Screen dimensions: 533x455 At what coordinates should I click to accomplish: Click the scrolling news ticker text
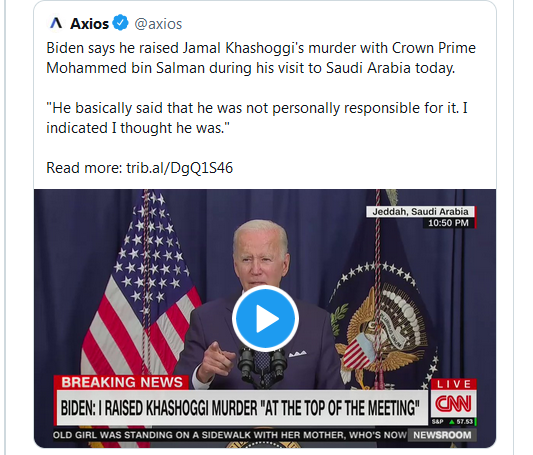click(230, 435)
